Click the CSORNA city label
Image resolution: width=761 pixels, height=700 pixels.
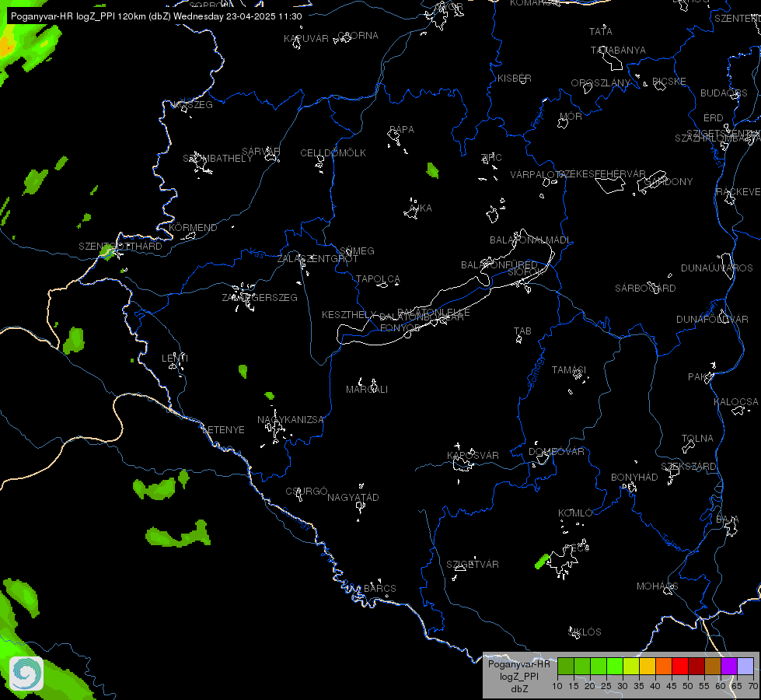[x=358, y=36]
